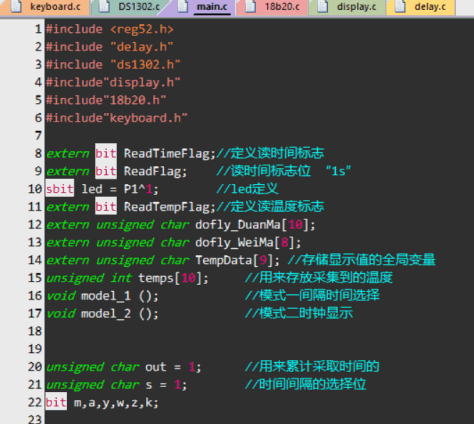Screen dimensions: 474x424
Task: Click the file icon on 18b20.c tab
Action: (251, 7)
